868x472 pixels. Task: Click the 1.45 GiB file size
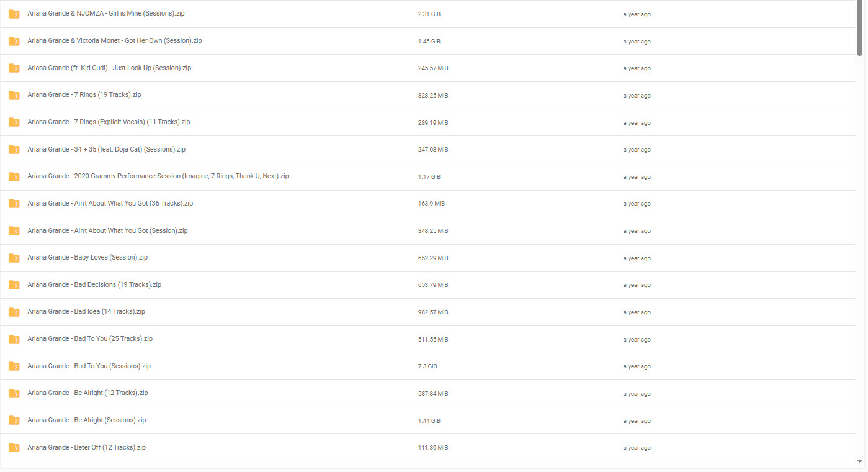429,42
